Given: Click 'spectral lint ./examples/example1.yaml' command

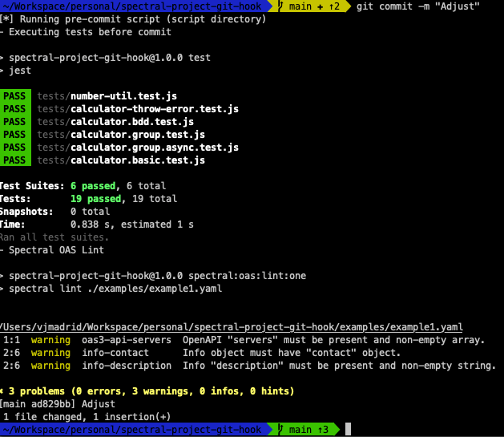Looking at the screenshot, I should coord(115,289).
